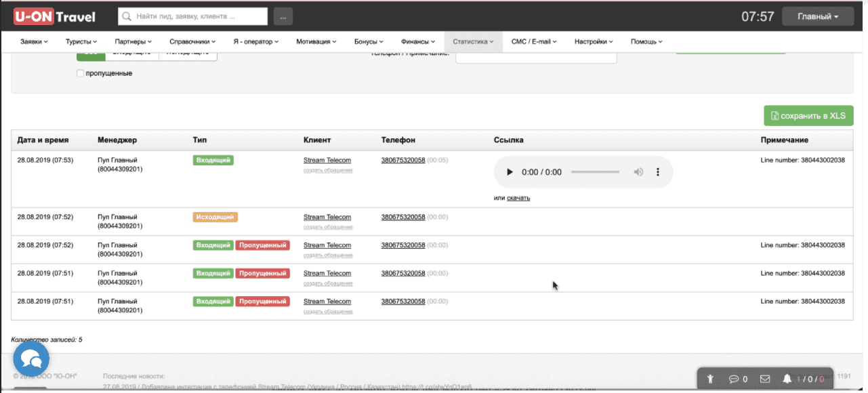This screenshot has width=868, height=393.
Task: Toggle the пропущенные checkbox
Action: coord(81,73)
